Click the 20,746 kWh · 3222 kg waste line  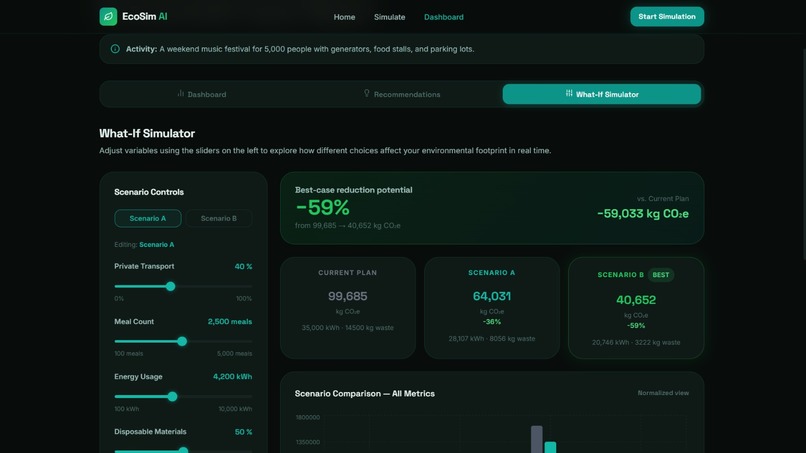coord(636,342)
